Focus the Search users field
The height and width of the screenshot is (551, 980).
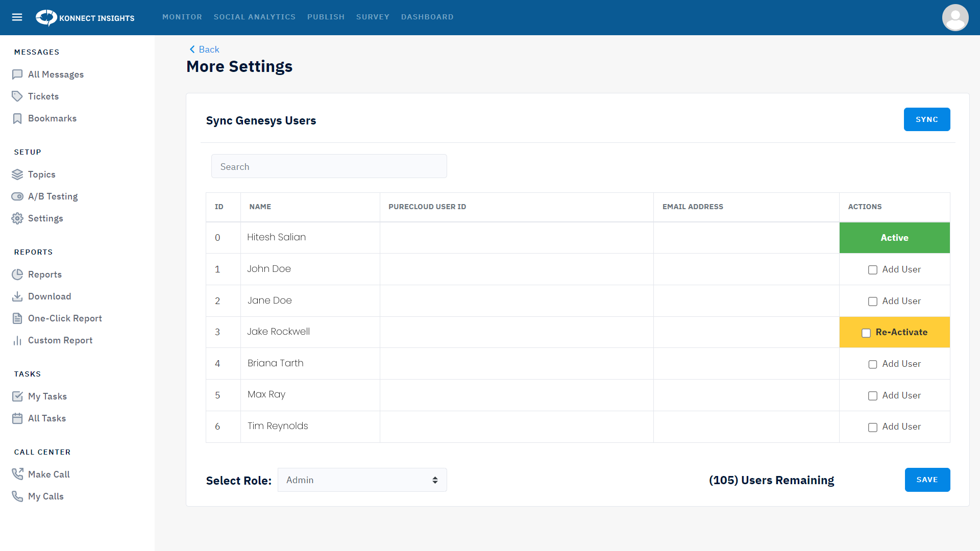tap(329, 166)
